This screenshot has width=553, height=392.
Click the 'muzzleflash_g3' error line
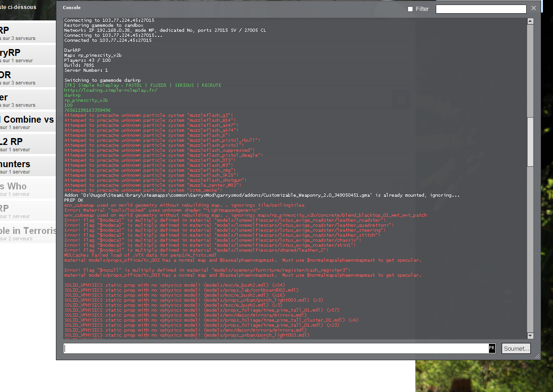pyautogui.click(x=149, y=115)
